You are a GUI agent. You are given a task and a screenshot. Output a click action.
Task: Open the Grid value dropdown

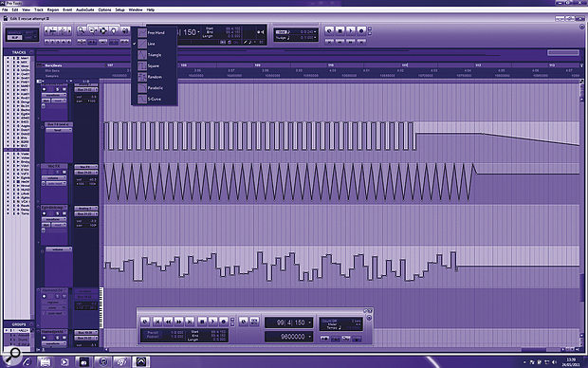click(x=315, y=32)
